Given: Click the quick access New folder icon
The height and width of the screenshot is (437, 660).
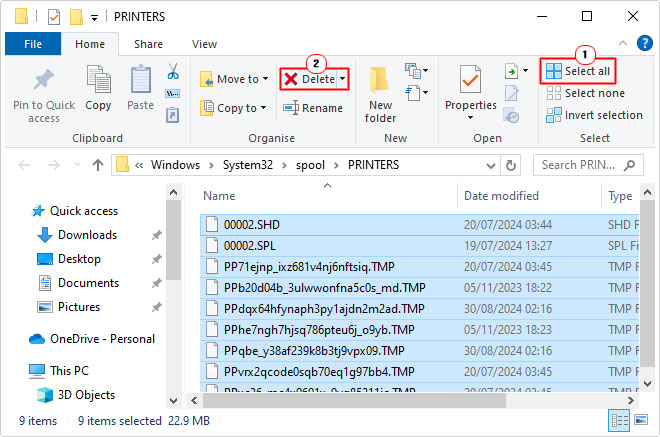Looking at the screenshot, I should (x=76, y=17).
